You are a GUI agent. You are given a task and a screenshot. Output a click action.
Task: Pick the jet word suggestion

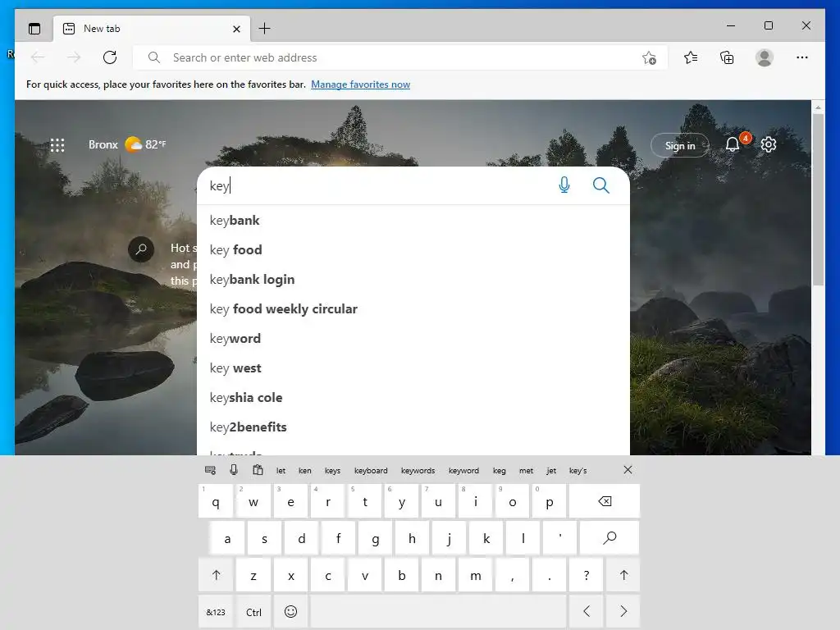(551, 470)
